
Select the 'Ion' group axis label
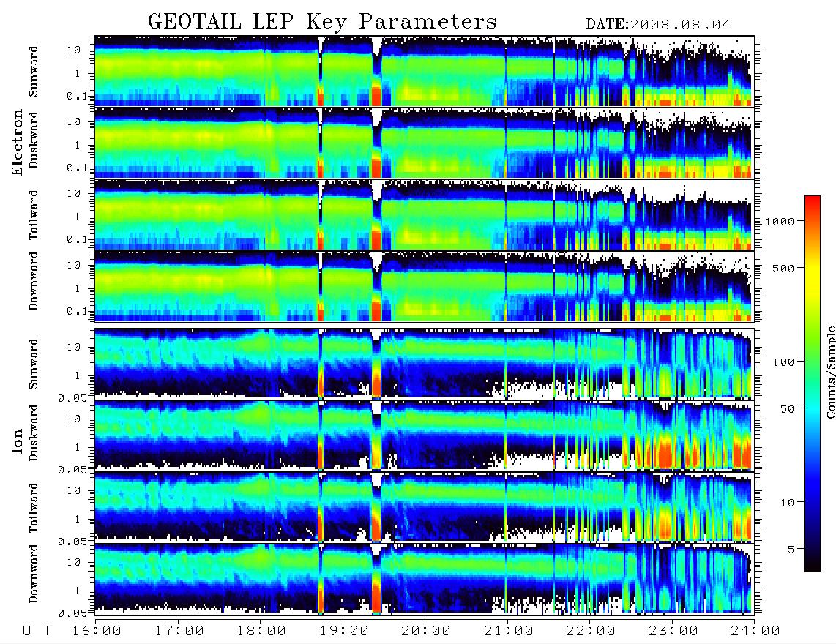pos(17,441)
